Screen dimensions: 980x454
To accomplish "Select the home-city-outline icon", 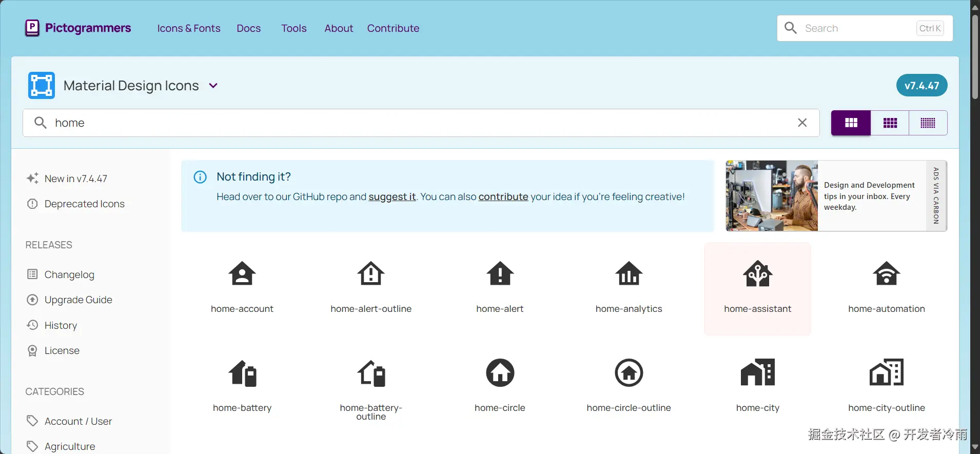I will coord(887,372).
